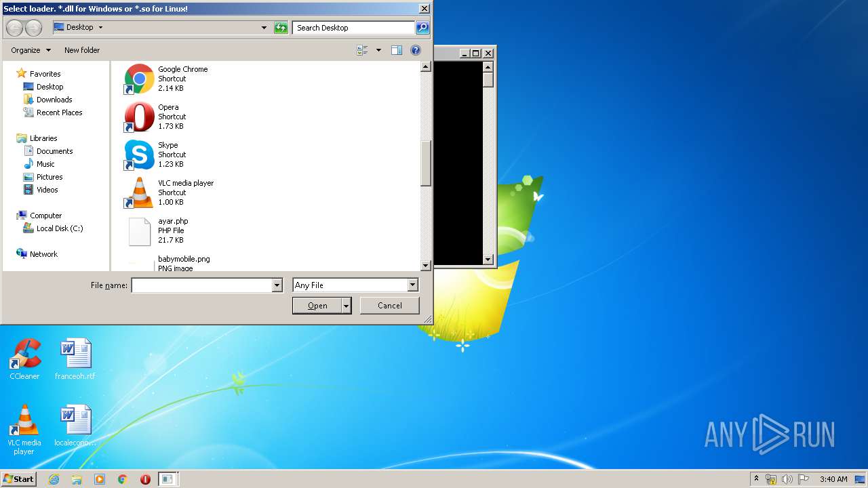Select franceoh.rtf on the desktop
The width and height of the screenshot is (868, 488).
coord(75,359)
